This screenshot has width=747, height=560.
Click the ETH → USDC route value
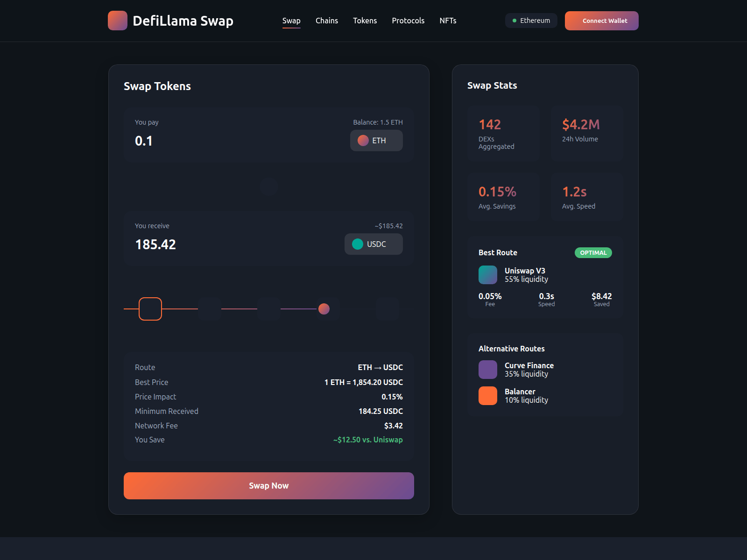point(381,367)
